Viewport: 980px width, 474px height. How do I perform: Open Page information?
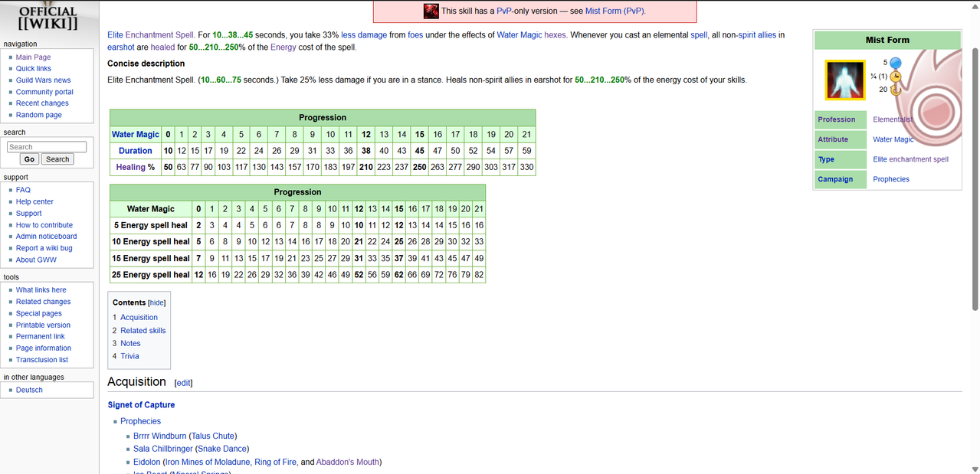pos(44,348)
